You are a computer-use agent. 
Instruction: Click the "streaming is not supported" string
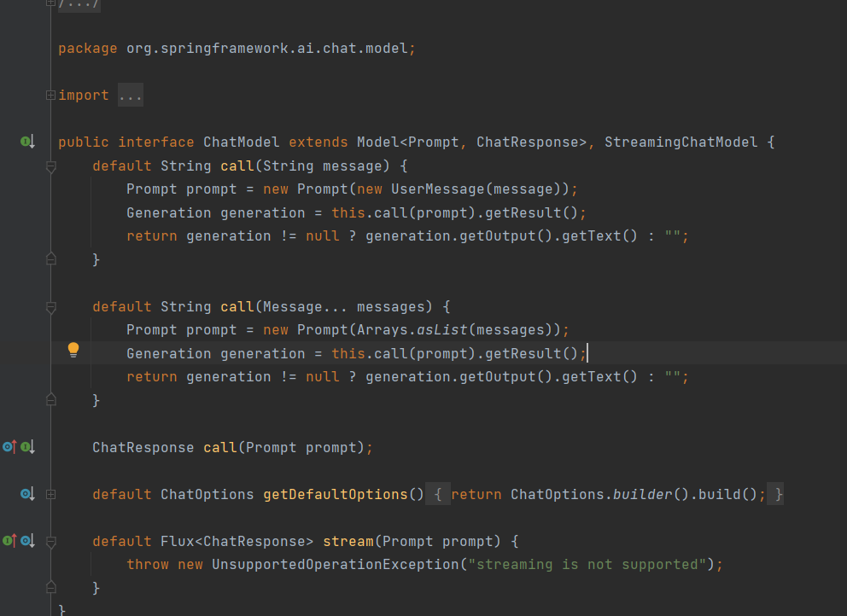pyautogui.click(x=587, y=564)
